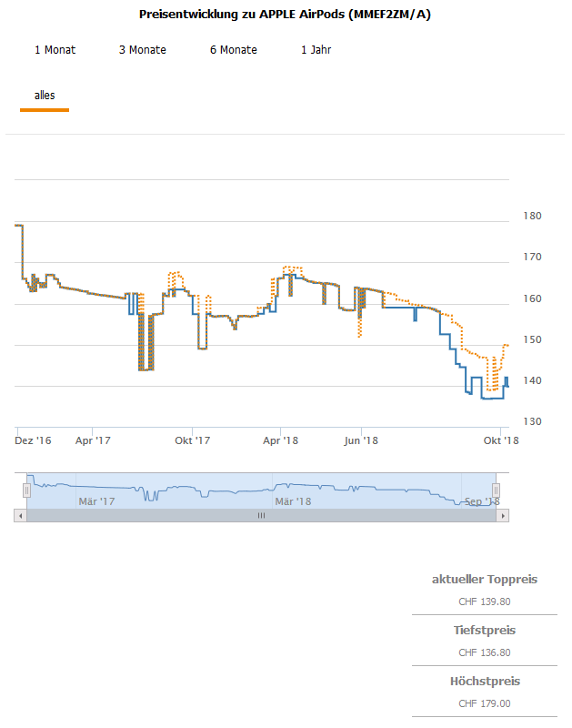Click the Apr '18 x-axis label

click(280, 440)
